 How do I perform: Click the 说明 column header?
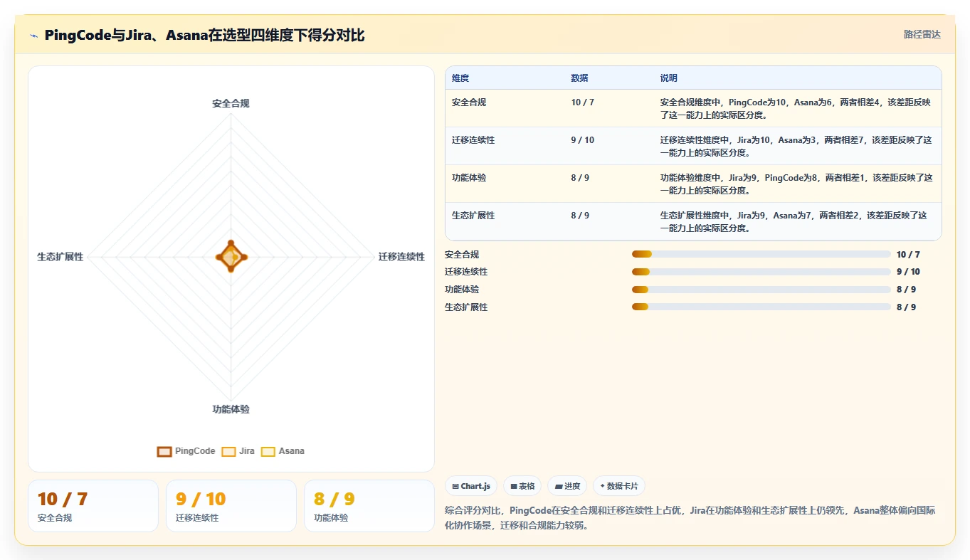point(669,78)
